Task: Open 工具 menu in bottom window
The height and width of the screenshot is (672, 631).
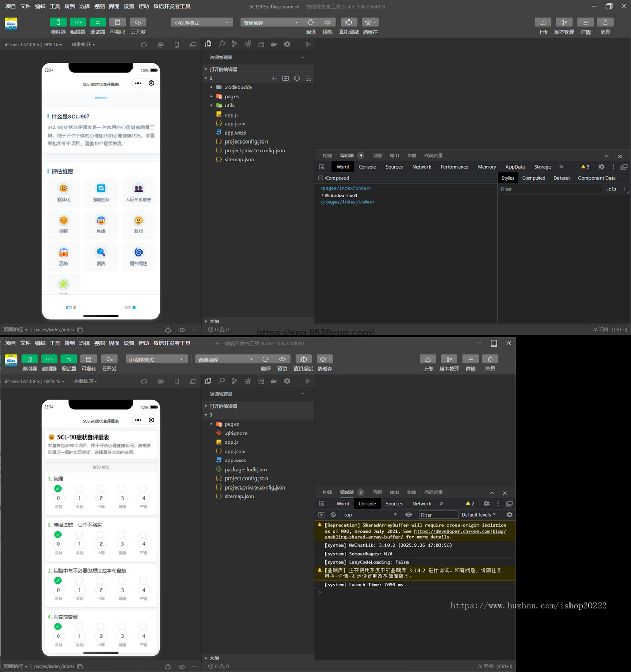Action: tap(55, 343)
